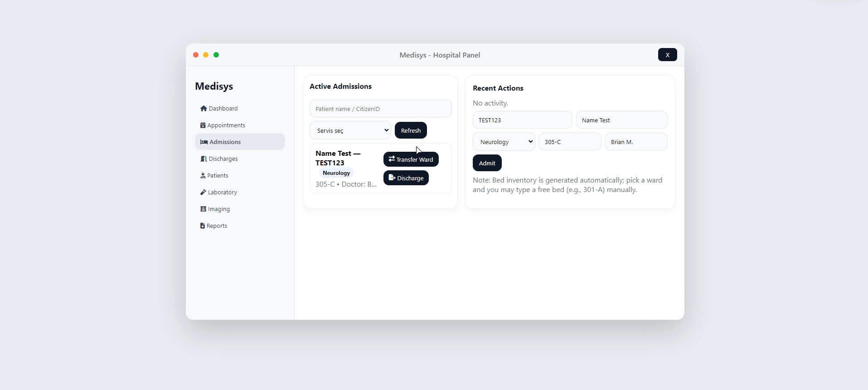Viewport: 868px width, 390px height.
Task: Click the TEST123 citizen ID field
Action: coord(523,120)
